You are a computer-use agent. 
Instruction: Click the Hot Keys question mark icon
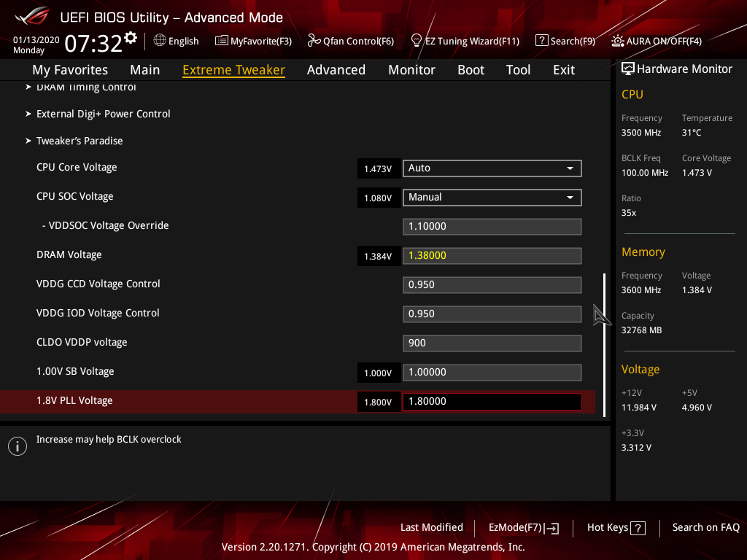click(x=638, y=528)
